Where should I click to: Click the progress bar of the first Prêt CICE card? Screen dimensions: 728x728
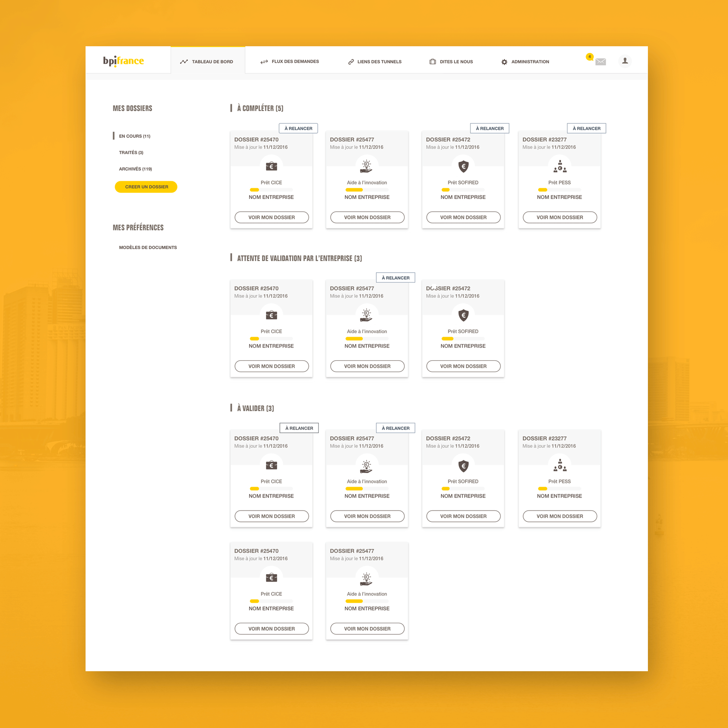271,190
